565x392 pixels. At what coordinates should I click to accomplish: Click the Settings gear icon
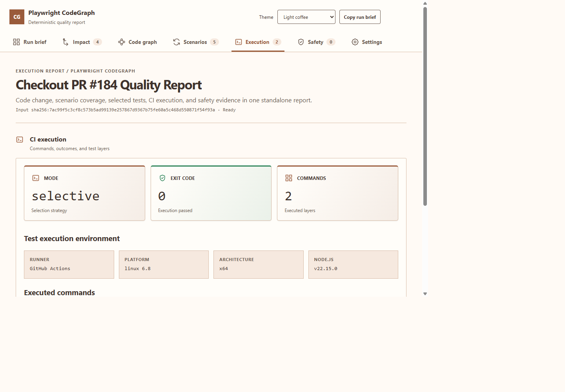(355, 42)
